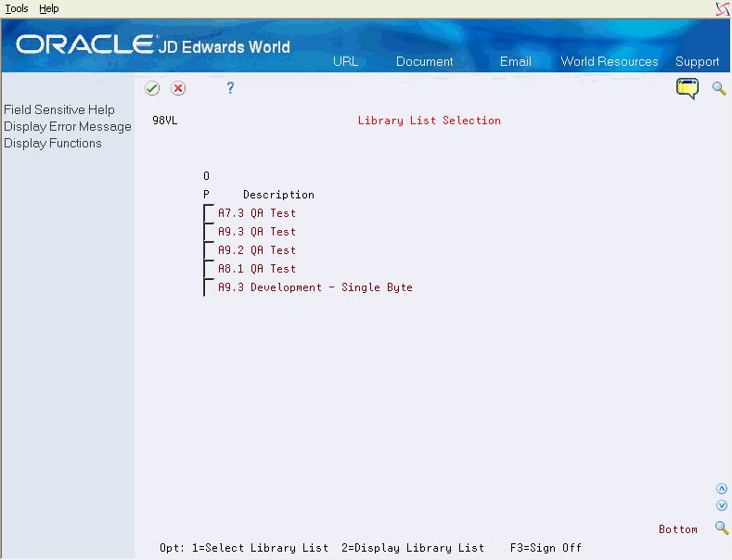Click option field for A8.1 QA Test
Viewport: 732px width, 560px height.
pyautogui.click(x=209, y=269)
